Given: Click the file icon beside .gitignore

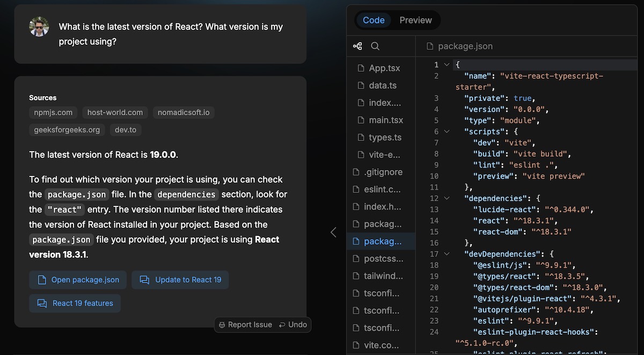Looking at the screenshot, I should tap(355, 172).
